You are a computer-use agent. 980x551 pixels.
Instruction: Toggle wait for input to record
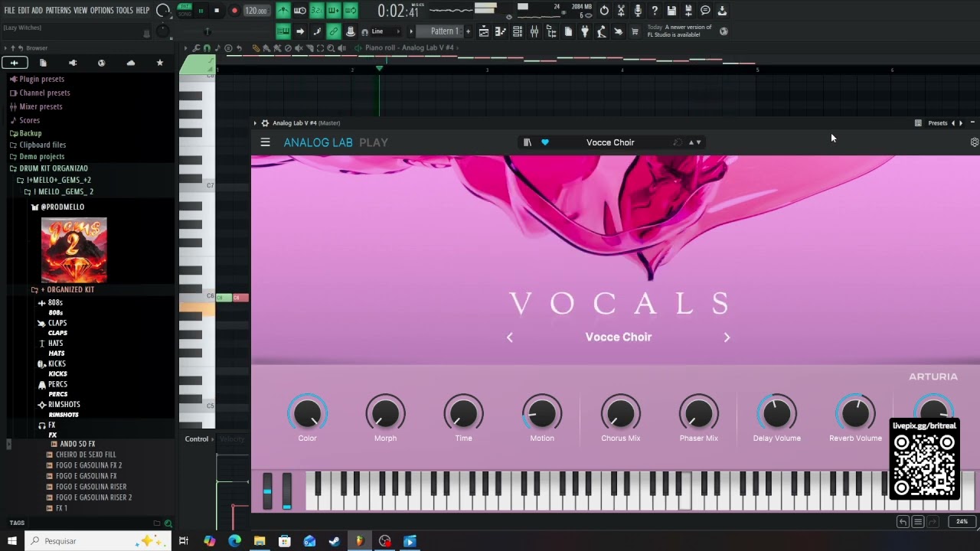(300, 11)
